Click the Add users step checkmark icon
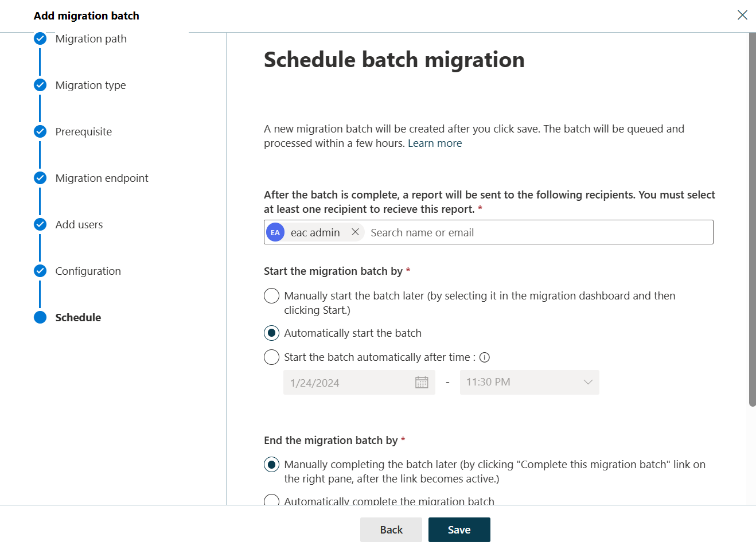The height and width of the screenshot is (549, 756). click(x=40, y=224)
